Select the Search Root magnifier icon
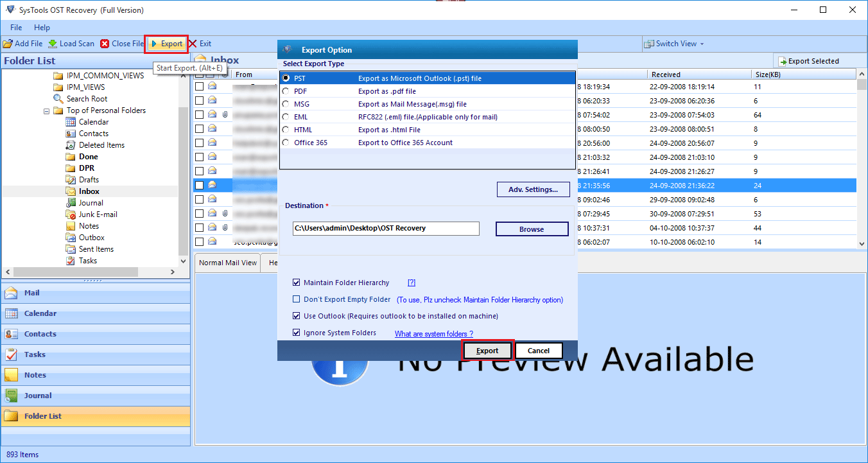This screenshot has height=463, width=868. point(58,99)
